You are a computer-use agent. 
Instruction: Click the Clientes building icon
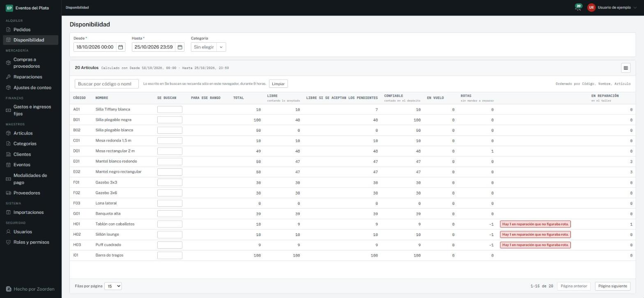pos(9,154)
